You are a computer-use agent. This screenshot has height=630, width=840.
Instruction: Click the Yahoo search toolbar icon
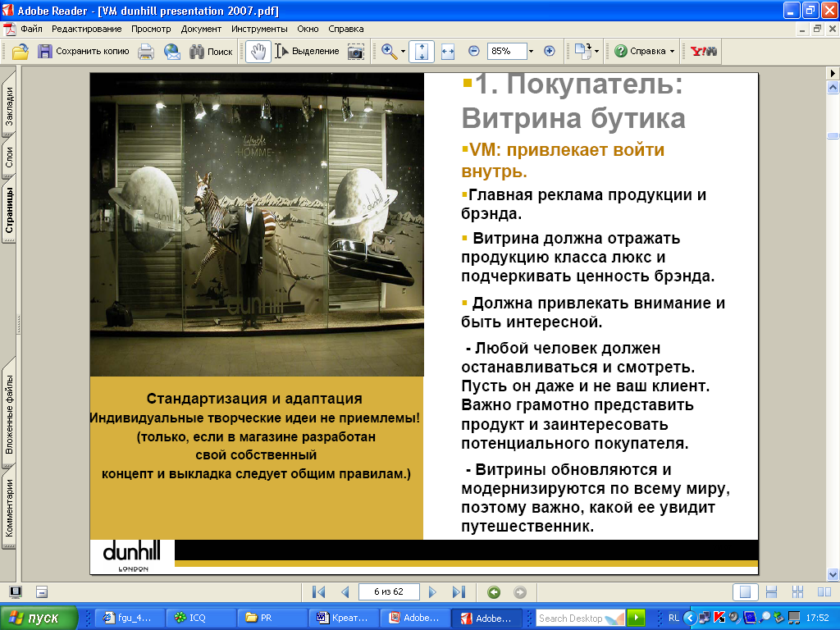pos(703,52)
